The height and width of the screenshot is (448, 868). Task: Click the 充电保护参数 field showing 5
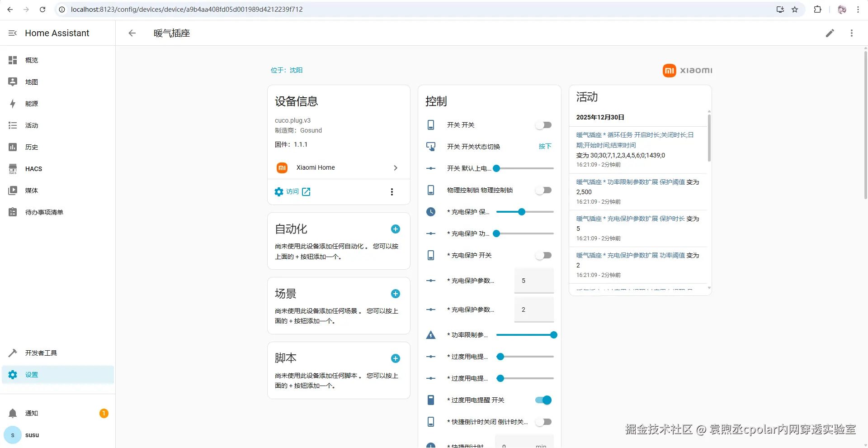pyautogui.click(x=534, y=281)
